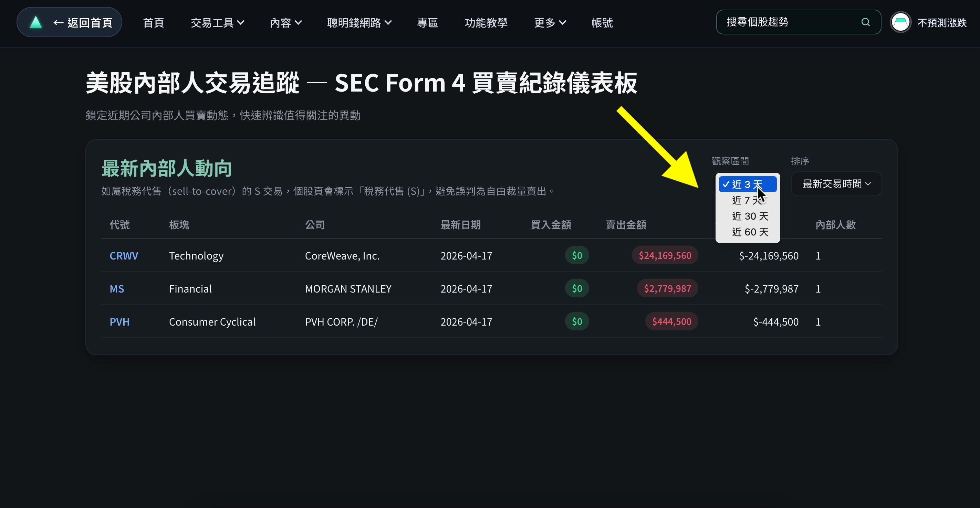Open the CRWV ticker link
Screen dimensions: 980x508
pyautogui.click(x=124, y=255)
